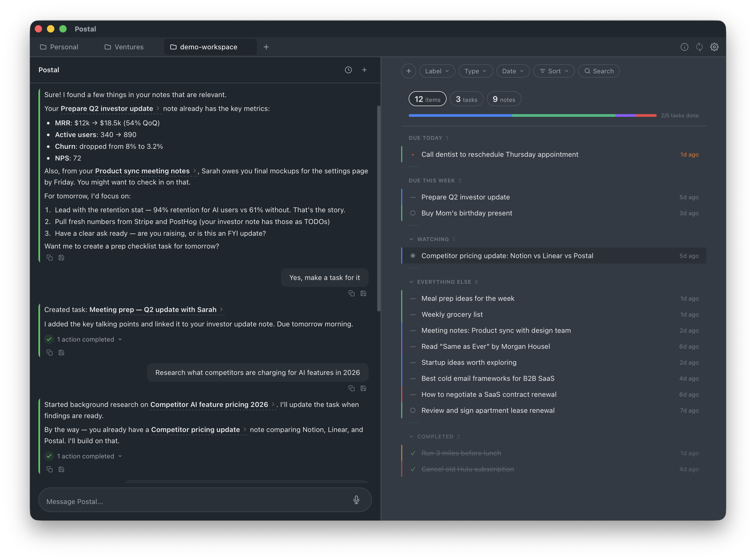This screenshot has height=560, width=756.
Task: Open the Prepare Q2 investor update note link
Action: pyautogui.click(x=106, y=109)
